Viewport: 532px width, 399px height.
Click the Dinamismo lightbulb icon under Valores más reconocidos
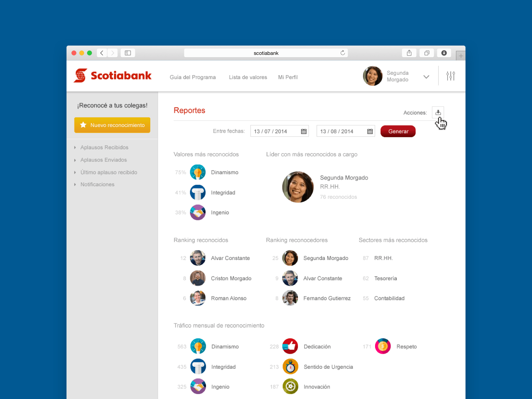[198, 172]
